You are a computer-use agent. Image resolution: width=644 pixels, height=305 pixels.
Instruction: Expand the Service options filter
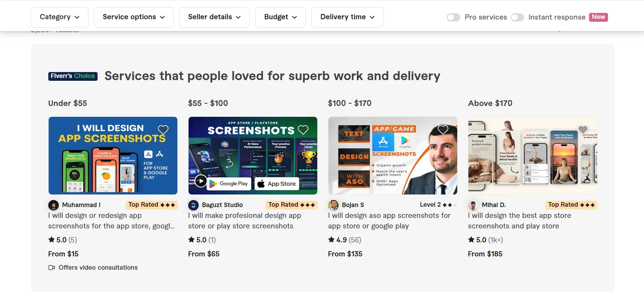pyautogui.click(x=133, y=17)
